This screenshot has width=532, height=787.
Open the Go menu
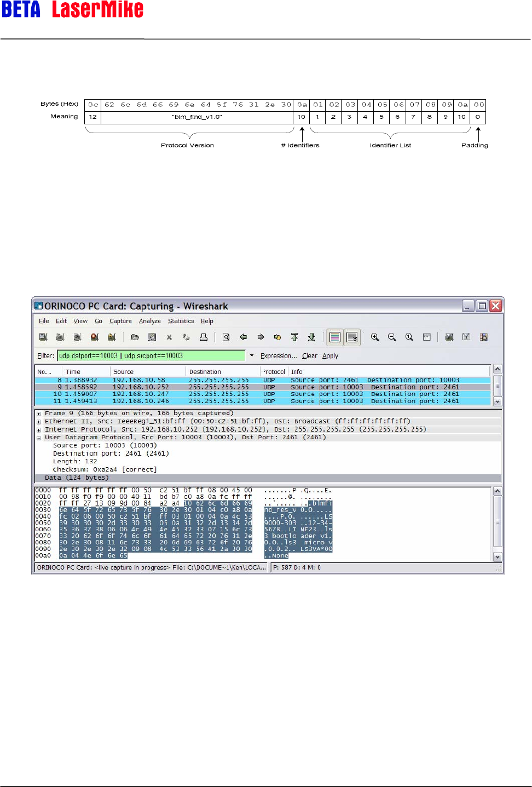(x=99, y=321)
